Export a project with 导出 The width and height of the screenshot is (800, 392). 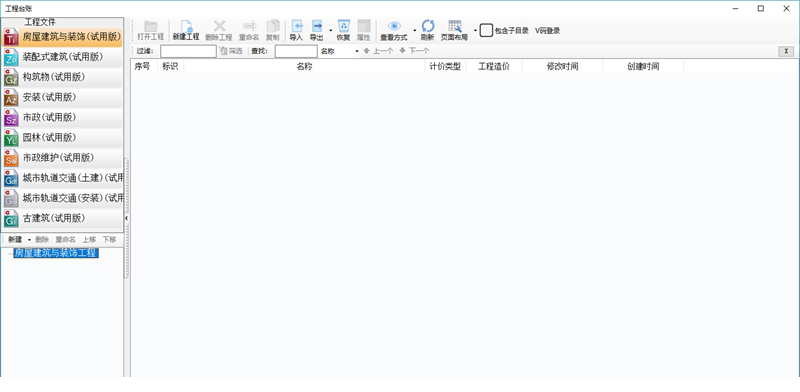coord(317,31)
